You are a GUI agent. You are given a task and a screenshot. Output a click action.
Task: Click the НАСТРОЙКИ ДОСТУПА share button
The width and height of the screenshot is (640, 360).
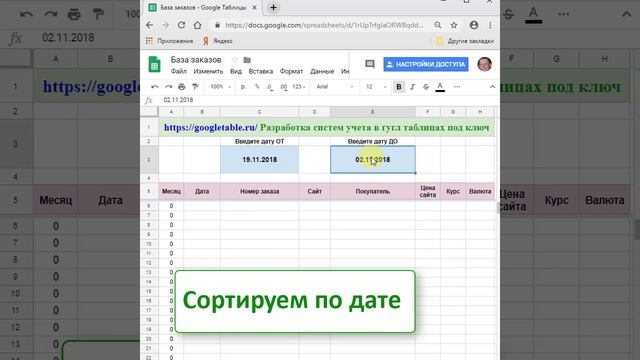426,64
